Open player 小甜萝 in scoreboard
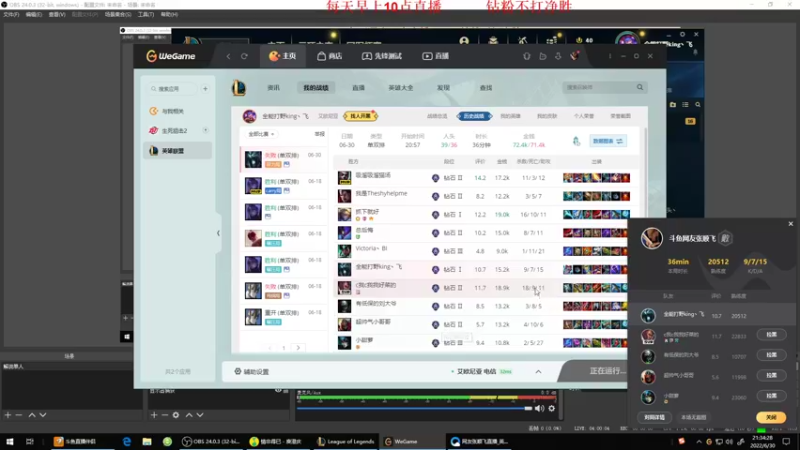This screenshot has width=800, height=450. coord(482,342)
